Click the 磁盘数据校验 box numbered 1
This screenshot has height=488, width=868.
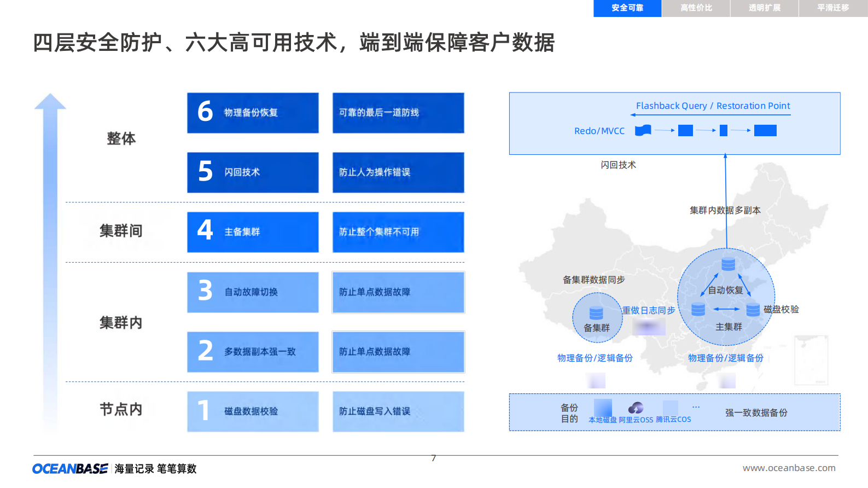(x=253, y=411)
